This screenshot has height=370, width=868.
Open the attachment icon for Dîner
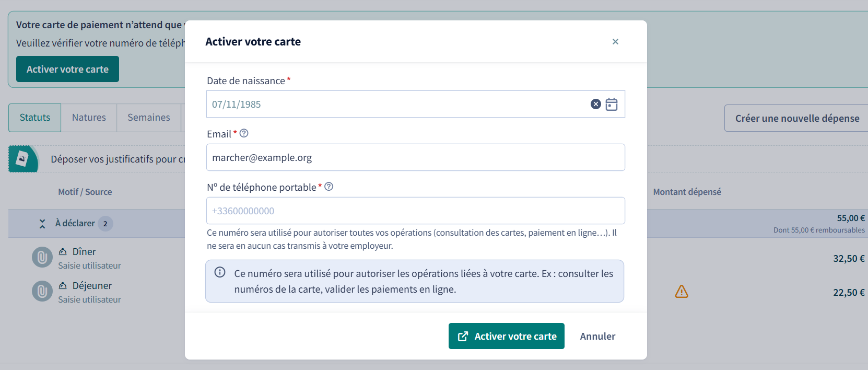coord(42,258)
